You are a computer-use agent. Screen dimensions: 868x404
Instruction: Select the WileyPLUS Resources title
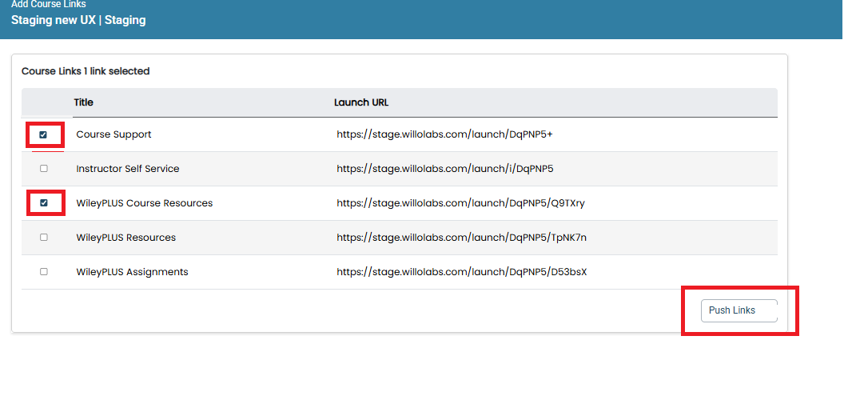coord(126,238)
